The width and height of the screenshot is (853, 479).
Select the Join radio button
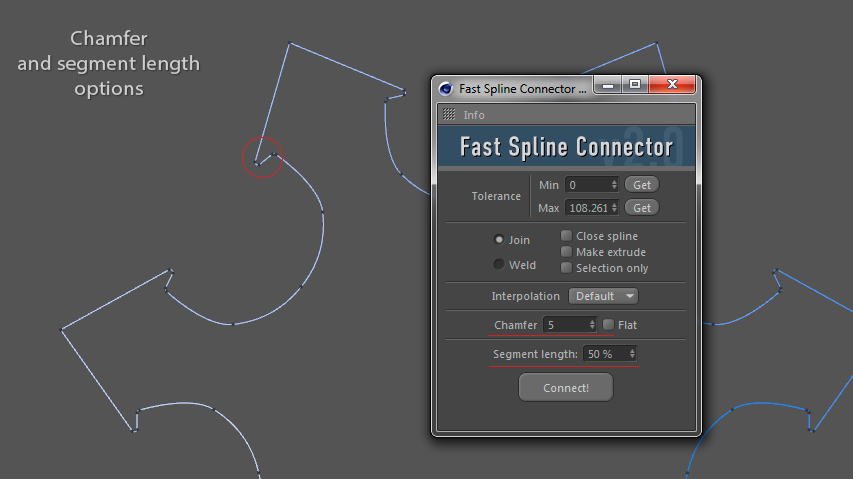point(498,239)
